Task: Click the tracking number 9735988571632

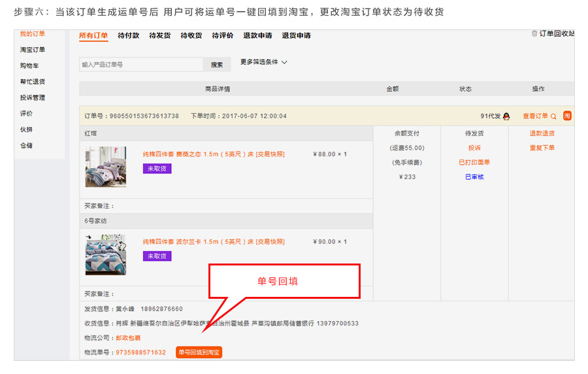Action: tap(140, 352)
